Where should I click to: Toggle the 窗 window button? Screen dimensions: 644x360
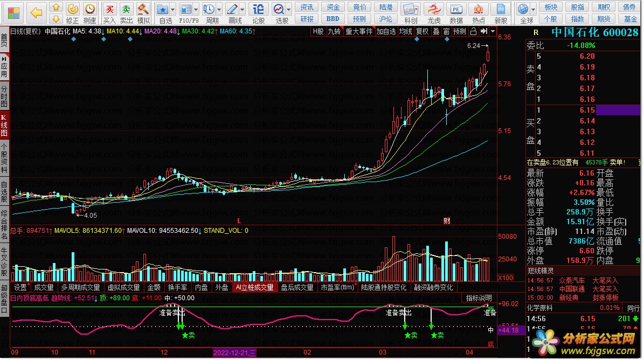(x=446, y=32)
